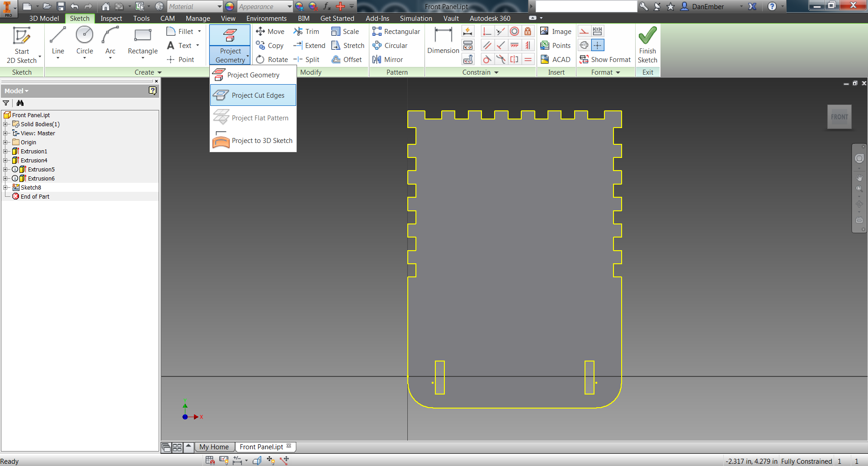Viewport: 868px width, 466px height.
Task: Expand the Sketch8 tree node
Action: [5, 187]
